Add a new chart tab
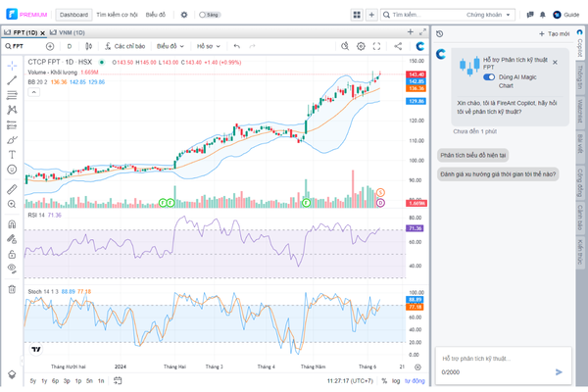Image resolution: width=588 pixels, height=392 pixels. (411, 32)
